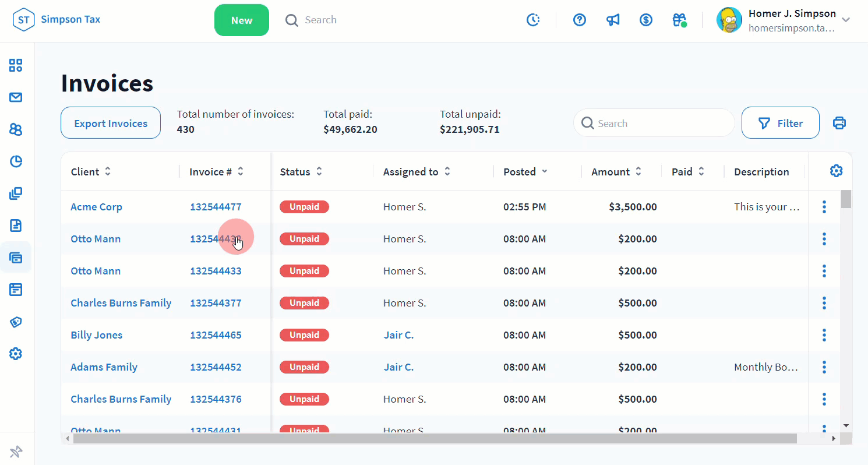Open table column settings gear icon

pos(836,171)
